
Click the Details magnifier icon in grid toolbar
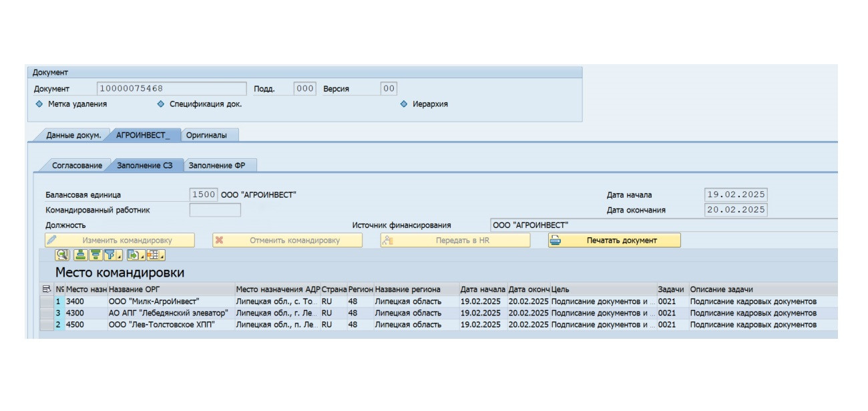(63, 255)
